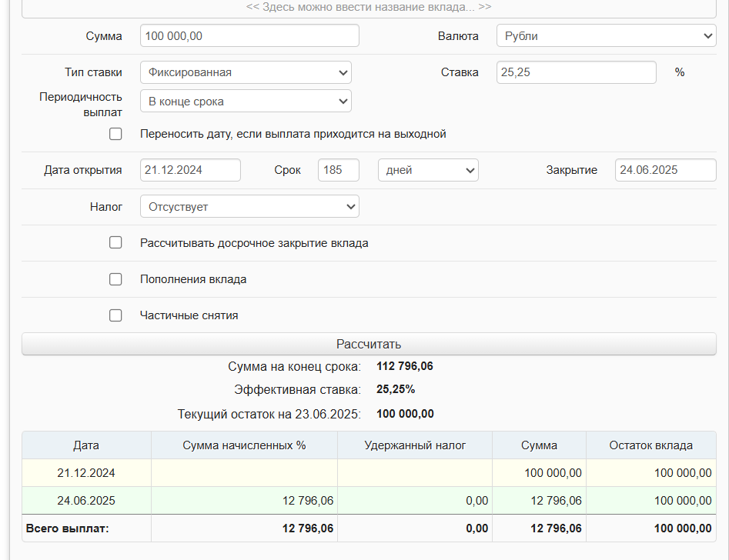Toggle the Частичные снятия checkbox
The image size is (729, 560).
click(x=115, y=315)
